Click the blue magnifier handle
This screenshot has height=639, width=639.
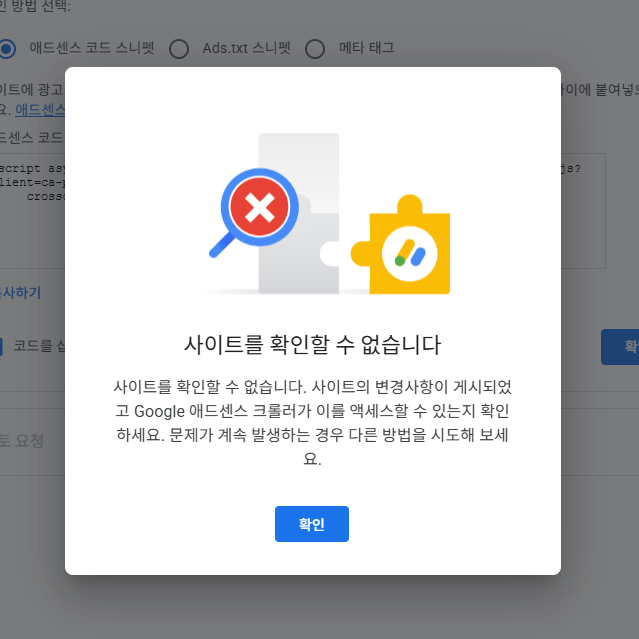click(x=222, y=245)
